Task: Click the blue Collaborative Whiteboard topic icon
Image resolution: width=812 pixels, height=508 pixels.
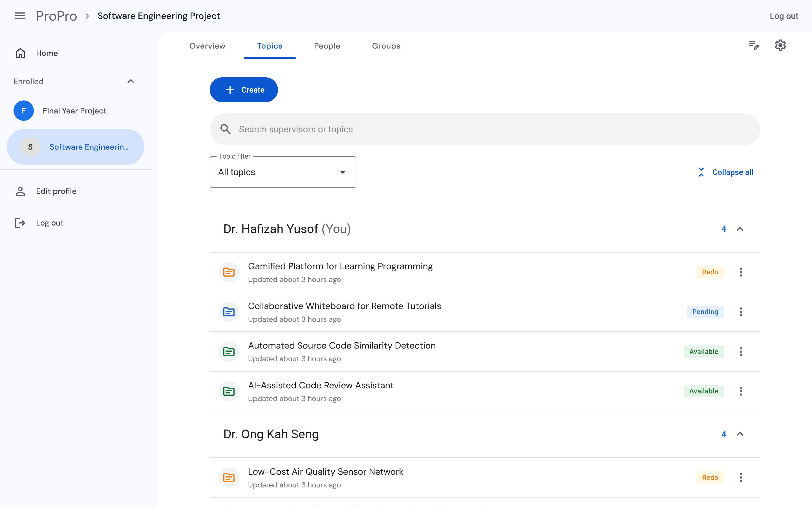Action: tap(229, 312)
